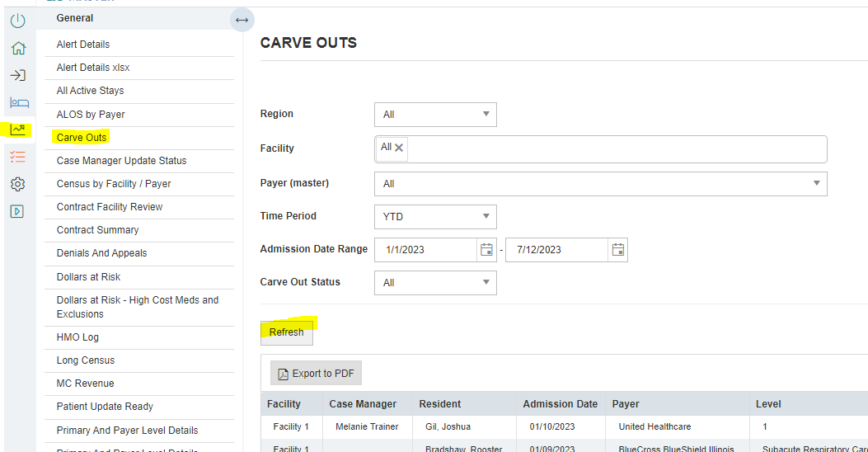868x452 pixels.
Task: Open the admissions arrow-into-door icon
Action: click(17, 75)
